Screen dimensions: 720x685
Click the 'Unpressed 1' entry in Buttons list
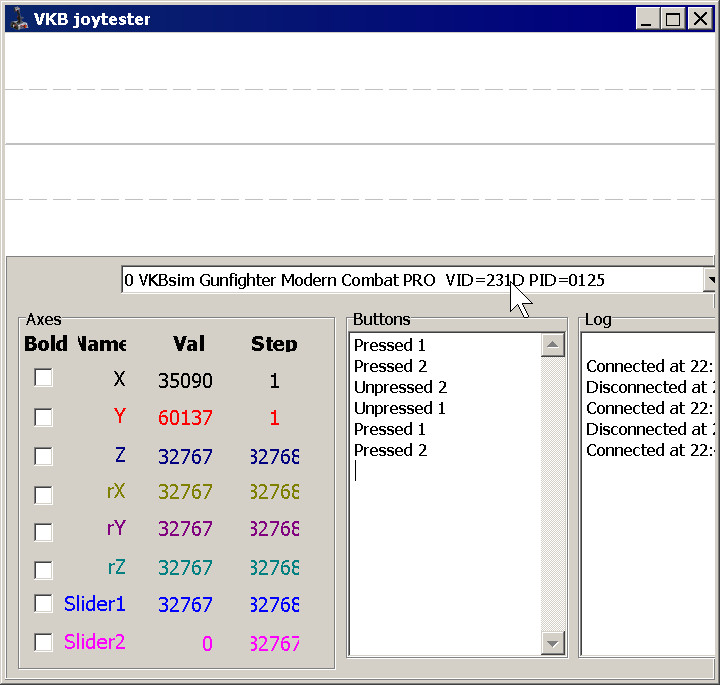[x=399, y=408]
